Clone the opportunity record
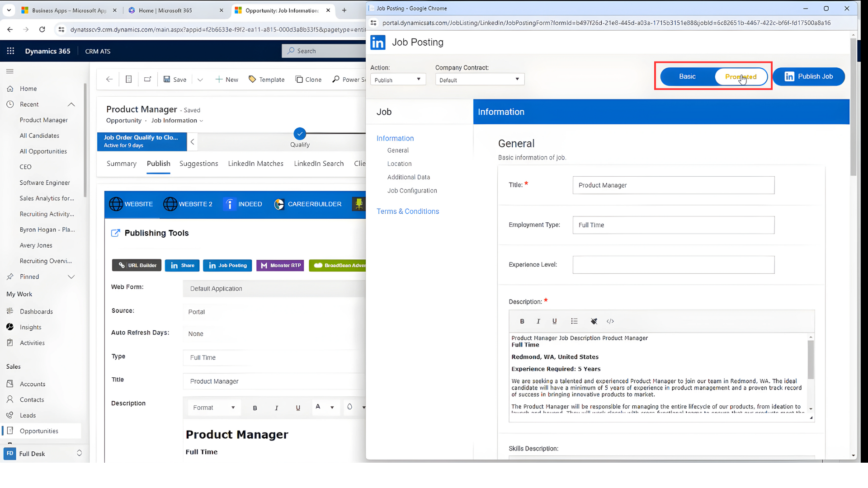Viewport: 868px width, 488px height. coord(308,80)
